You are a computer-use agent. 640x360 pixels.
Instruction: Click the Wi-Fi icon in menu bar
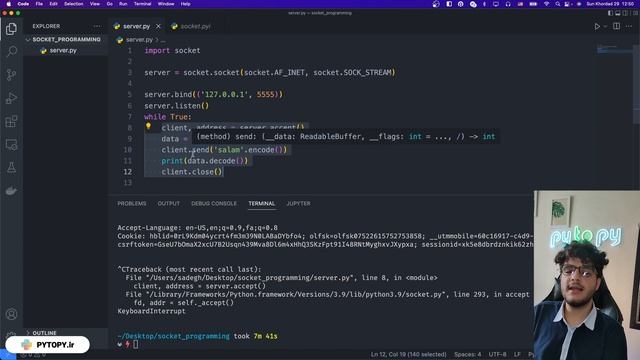546,4
